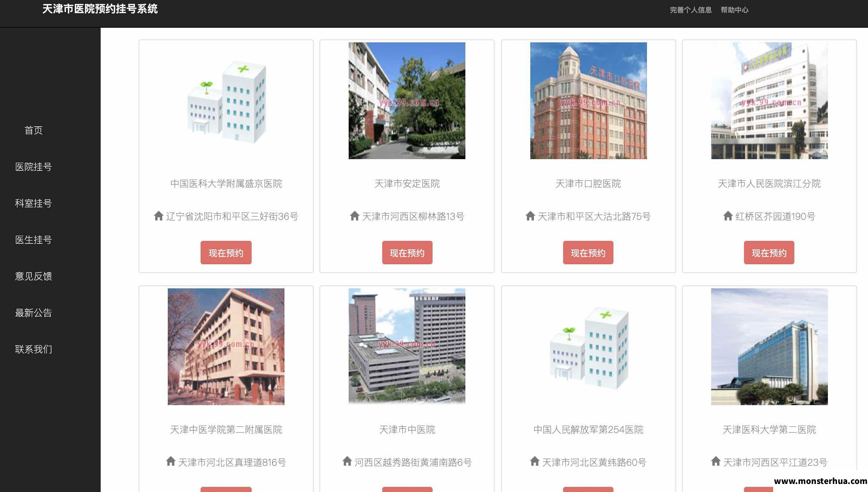Click hospital name 天津市口腔医院
Screen dimensions: 868x492
pyautogui.click(x=588, y=184)
